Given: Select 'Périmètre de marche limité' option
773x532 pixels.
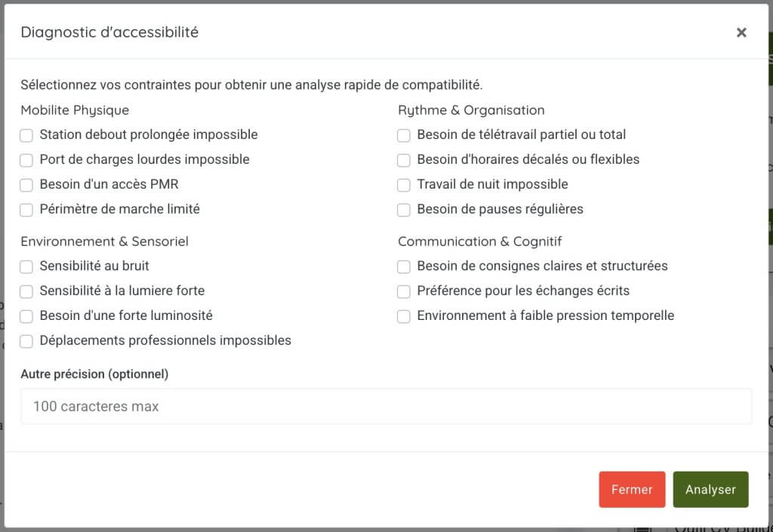Looking at the screenshot, I should click(27, 211).
